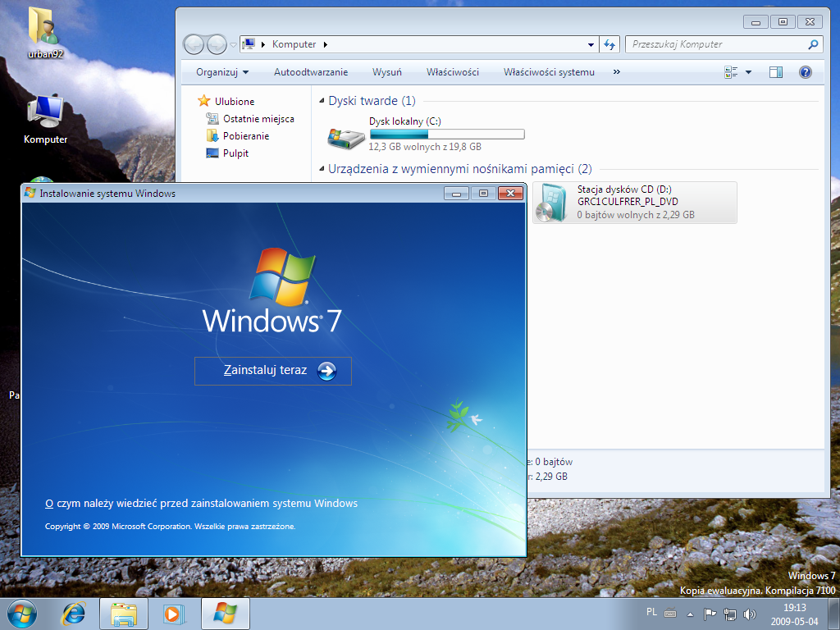Collapse Urządzenia z wymiennymi nośnikami group

coord(322,169)
